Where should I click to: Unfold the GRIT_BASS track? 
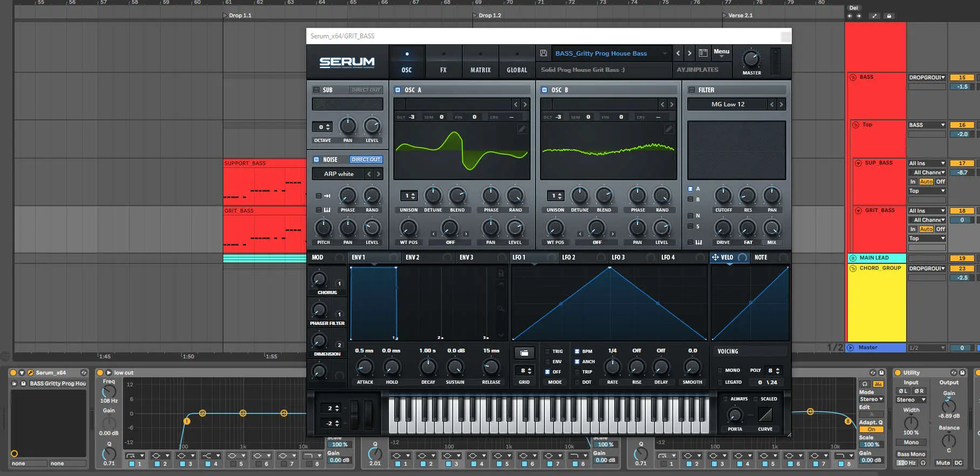coord(858,210)
